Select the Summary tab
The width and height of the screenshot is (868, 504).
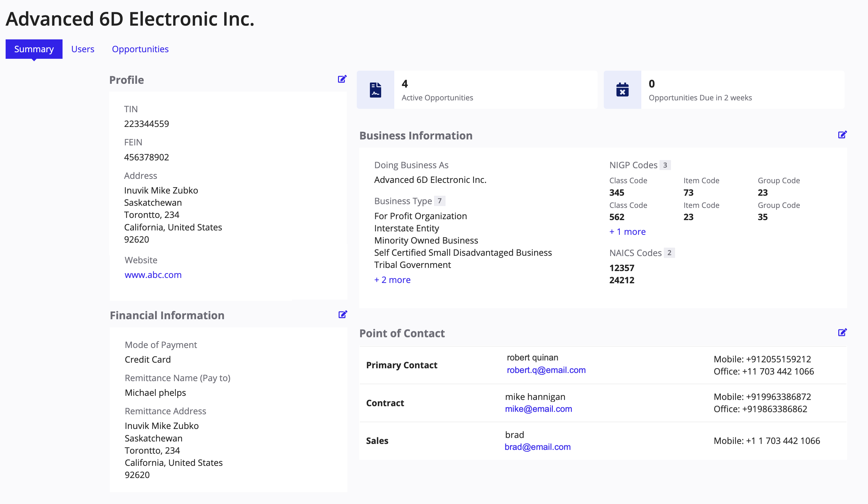[34, 49]
